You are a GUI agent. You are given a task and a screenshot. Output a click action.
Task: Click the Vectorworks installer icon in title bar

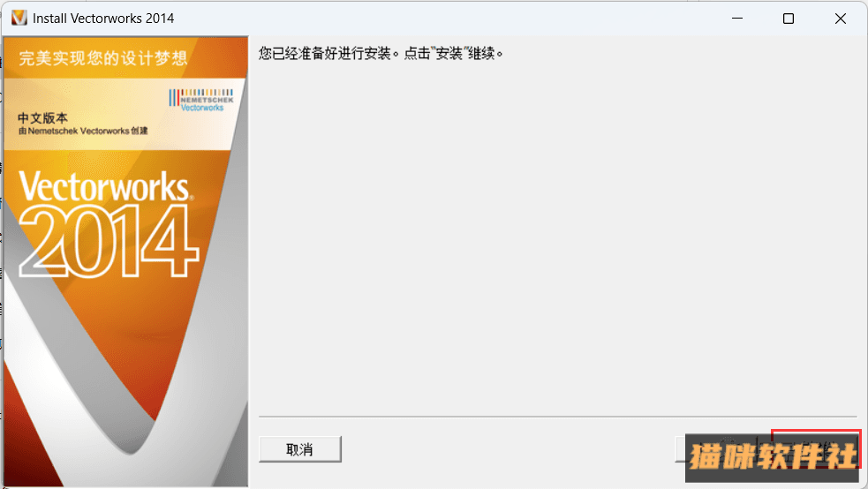point(19,19)
